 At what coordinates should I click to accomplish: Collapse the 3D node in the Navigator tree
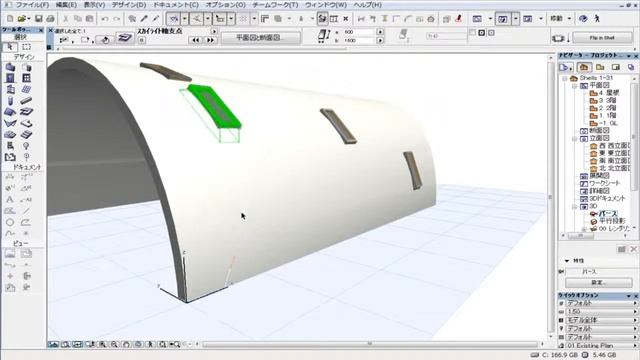point(574,207)
